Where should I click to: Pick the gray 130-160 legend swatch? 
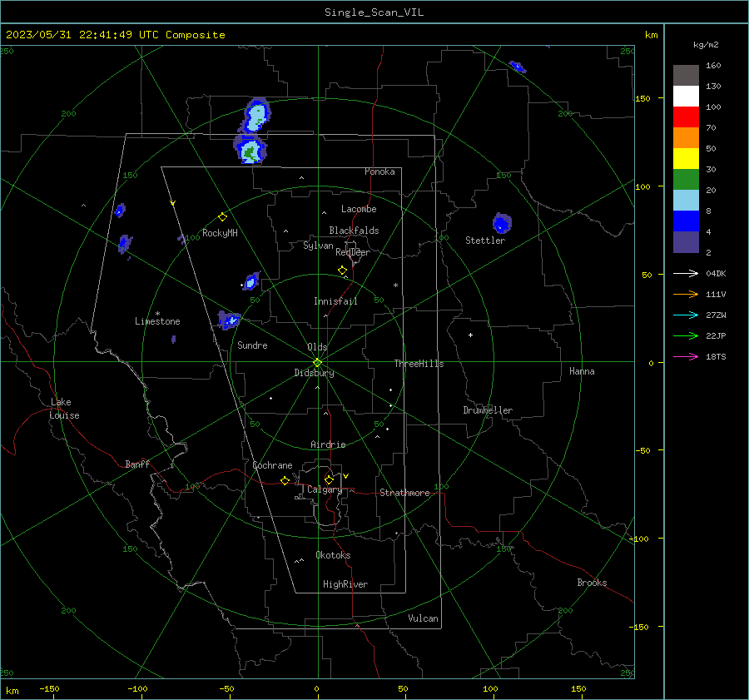686,76
